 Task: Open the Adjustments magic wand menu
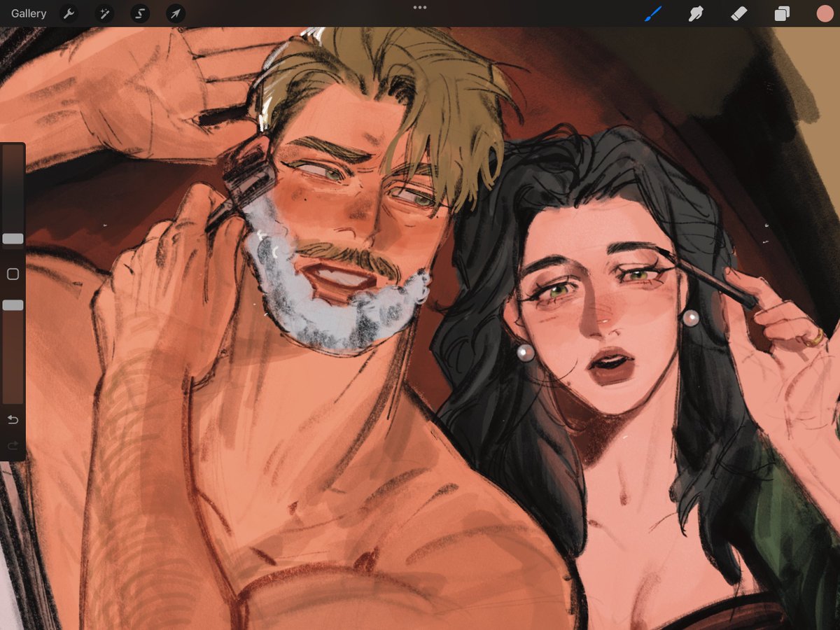click(x=104, y=13)
